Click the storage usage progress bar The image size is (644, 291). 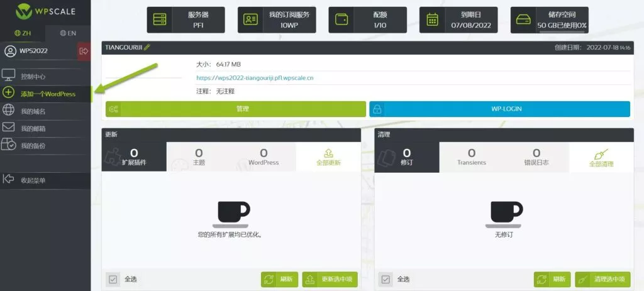[x=562, y=31]
